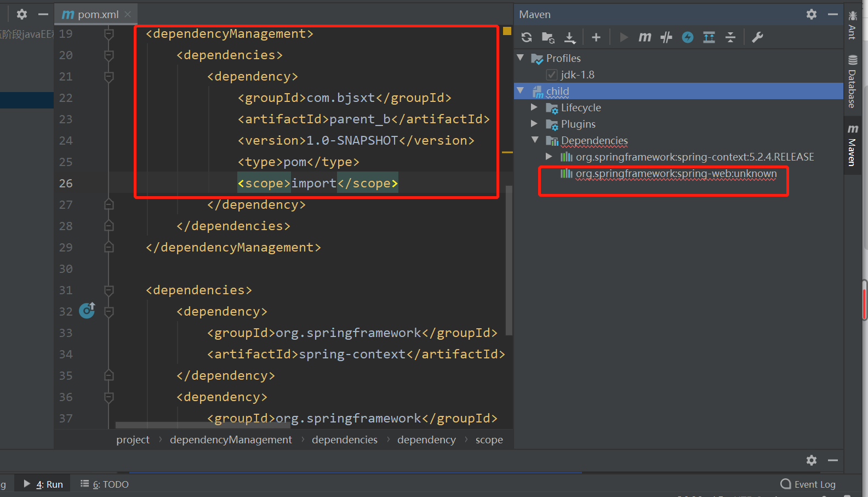
Task: Click the spring-context artifactId line
Action: 356,354
